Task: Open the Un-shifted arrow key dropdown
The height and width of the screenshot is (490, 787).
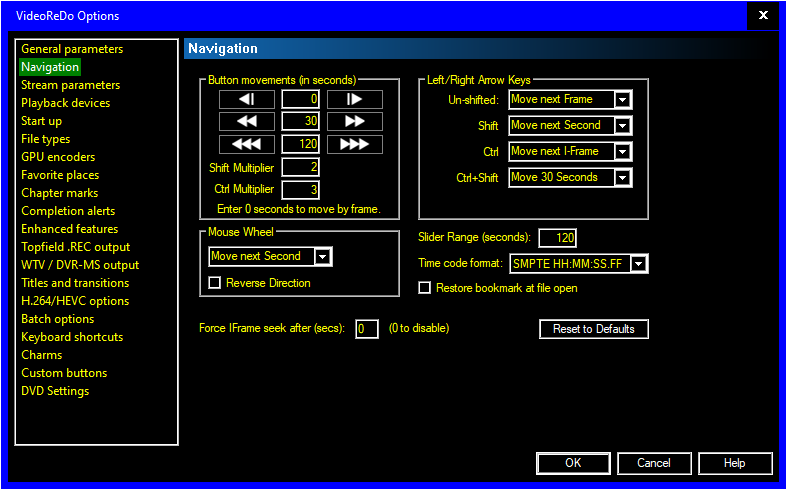Action: point(622,100)
